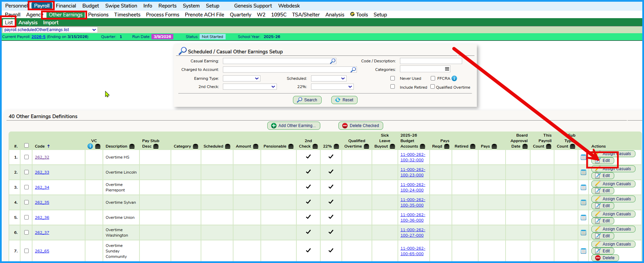Viewport: 644px width, 263px height.
Task: Click the Pay Stub Desc filter icon
Action: (156, 146)
